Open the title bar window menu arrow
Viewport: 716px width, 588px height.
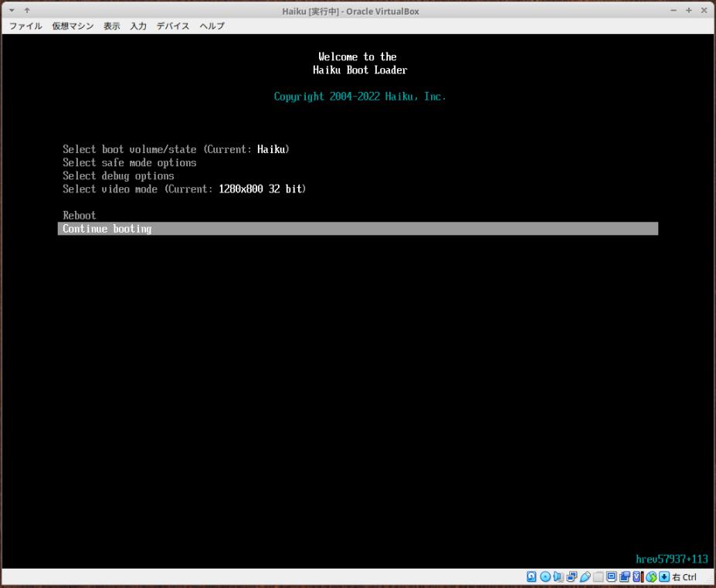12,10
